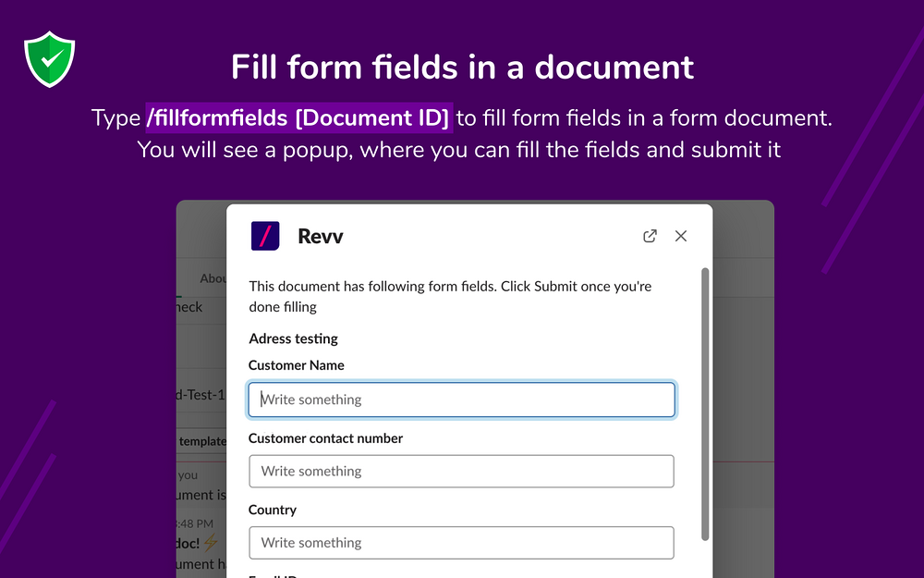Screen dimensions: 924x578
Task: Open the form in a new window icon
Action: click(x=650, y=236)
